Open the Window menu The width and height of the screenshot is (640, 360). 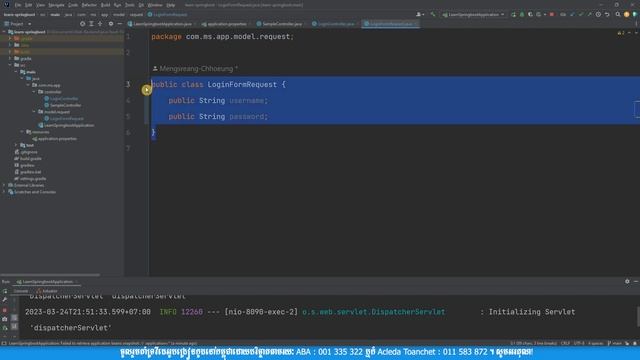click(x=155, y=5)
